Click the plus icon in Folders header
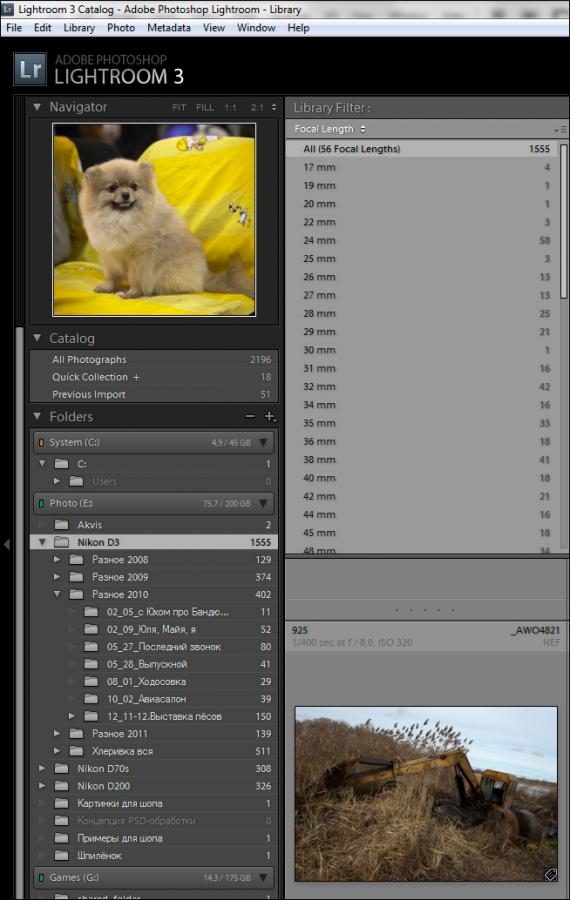Image resolution: width=570 pixels, height=900 pixels. coord(269,417)
